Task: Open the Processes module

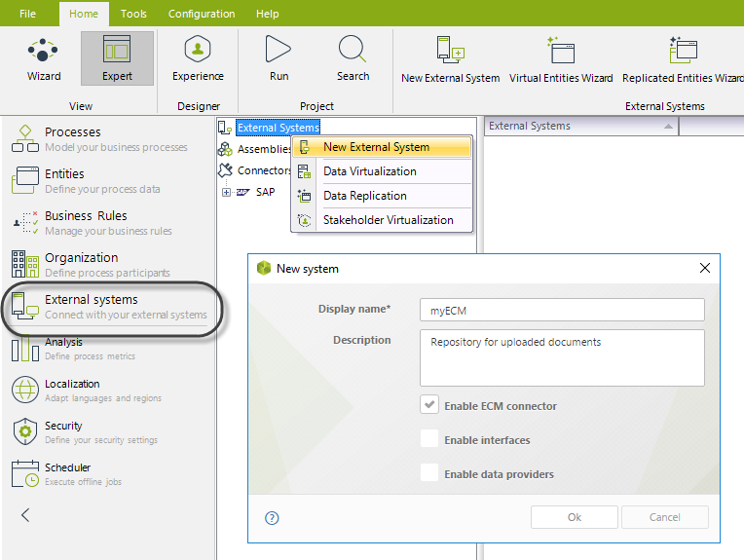Action: pyautogui.click(x=108, y=138)
